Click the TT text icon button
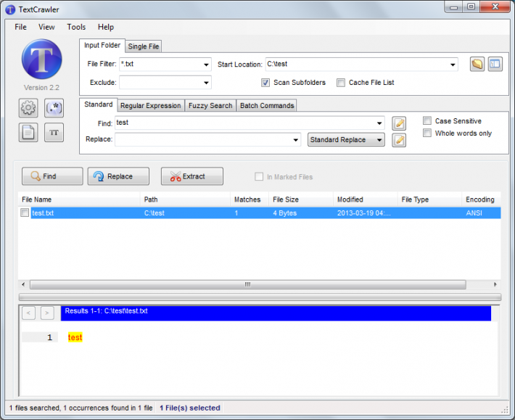This screenshot has width=515, height=420. pos(54,132)
